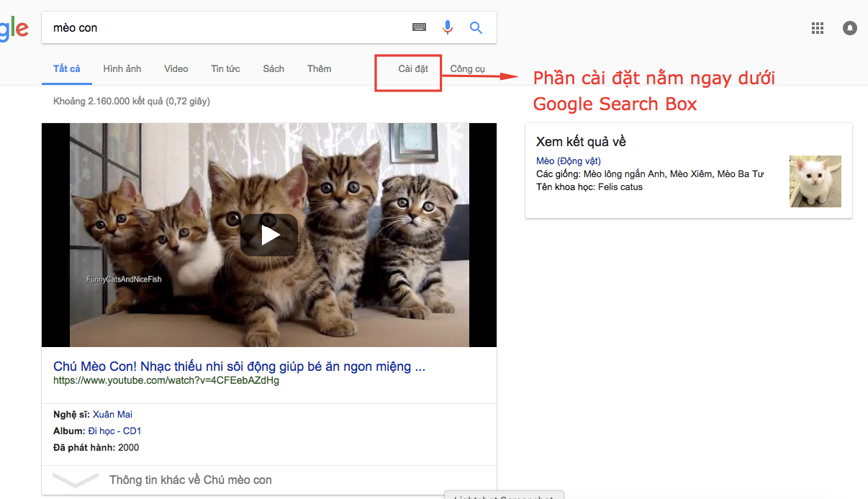Open "Công cụ" search tools
Viewport: 868px width, 499px height.
[468, 69]
